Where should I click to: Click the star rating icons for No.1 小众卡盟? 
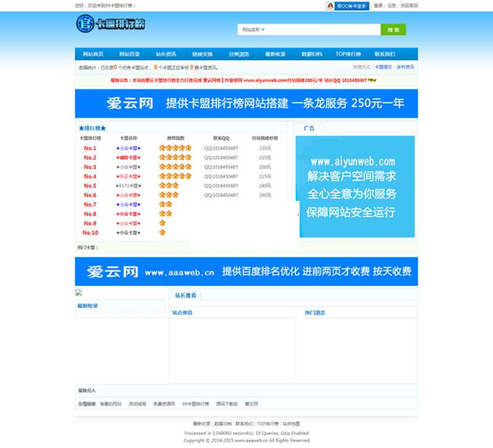click(174, 148)
